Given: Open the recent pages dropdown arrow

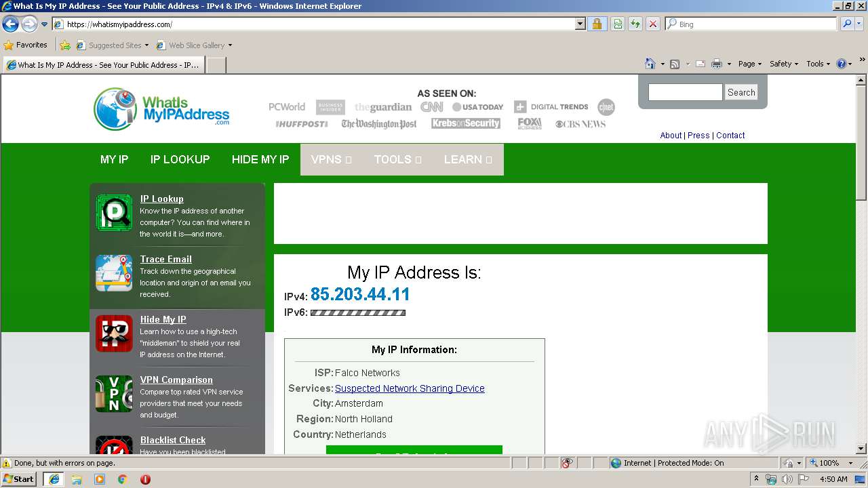Looking at the screenshot, I should coord(44,24).
